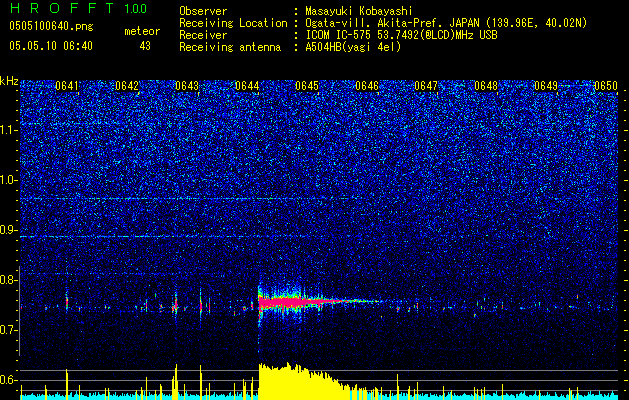Click the 0643 time marker
This screenshot has width=629, height=400.
[x=187, y=86]
